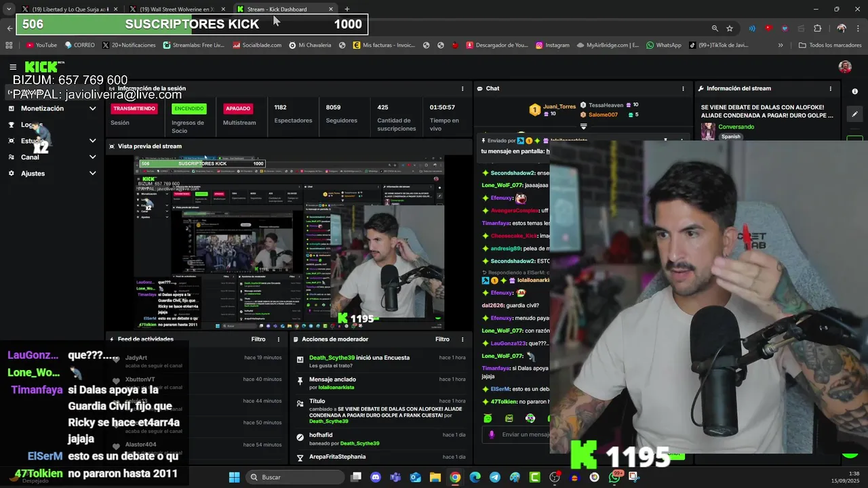The image size is (868, 488).
Task: Open a new Chrome tab
Action: [x=347, y=9]
